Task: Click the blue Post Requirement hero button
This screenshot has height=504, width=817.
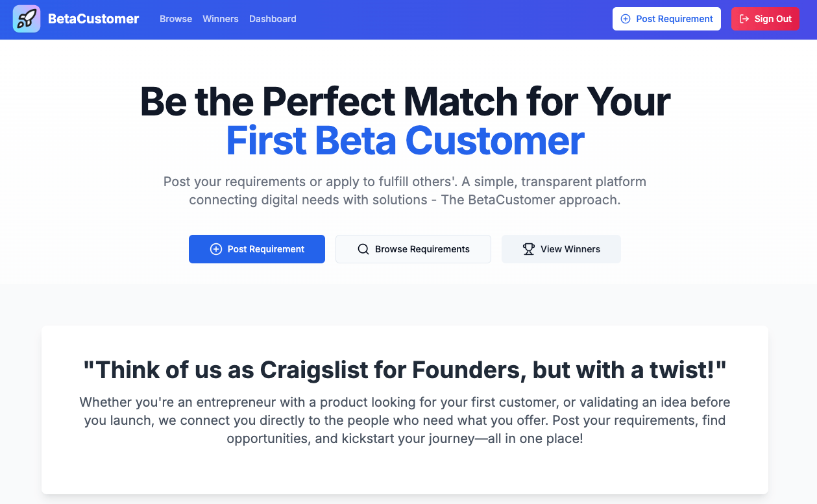Action: tap(257, 249)
